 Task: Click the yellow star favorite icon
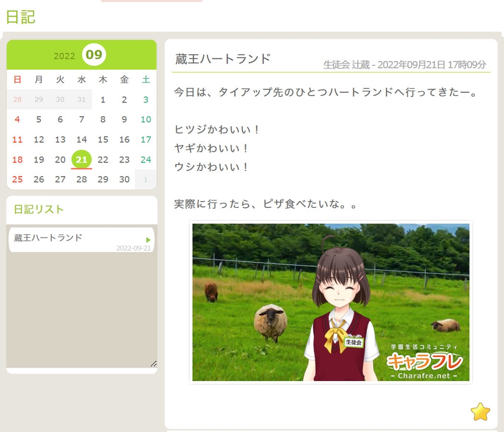click(480, 412)
